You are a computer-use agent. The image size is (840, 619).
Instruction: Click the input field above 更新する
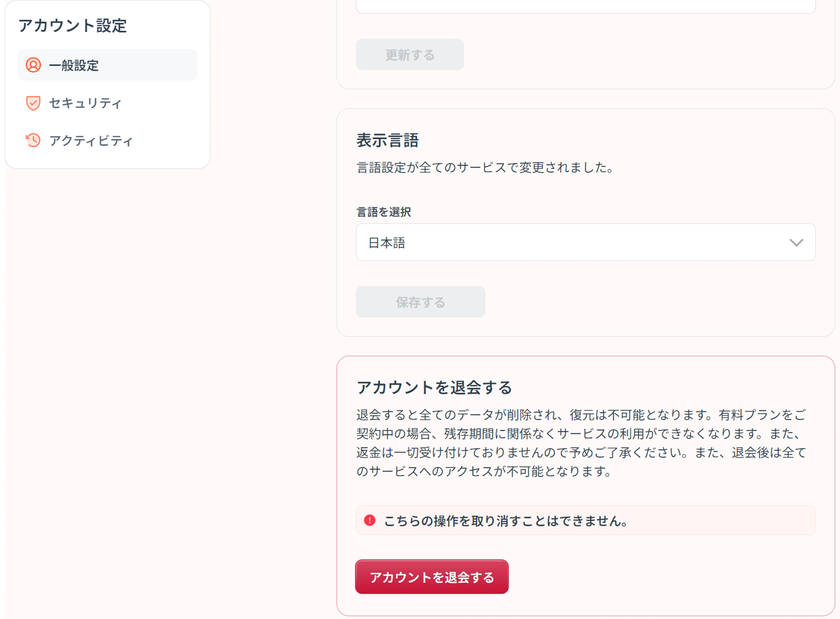[586, 6]
